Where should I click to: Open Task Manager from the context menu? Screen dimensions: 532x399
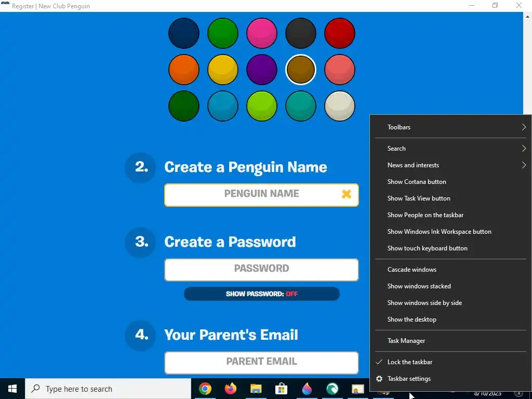450,341
